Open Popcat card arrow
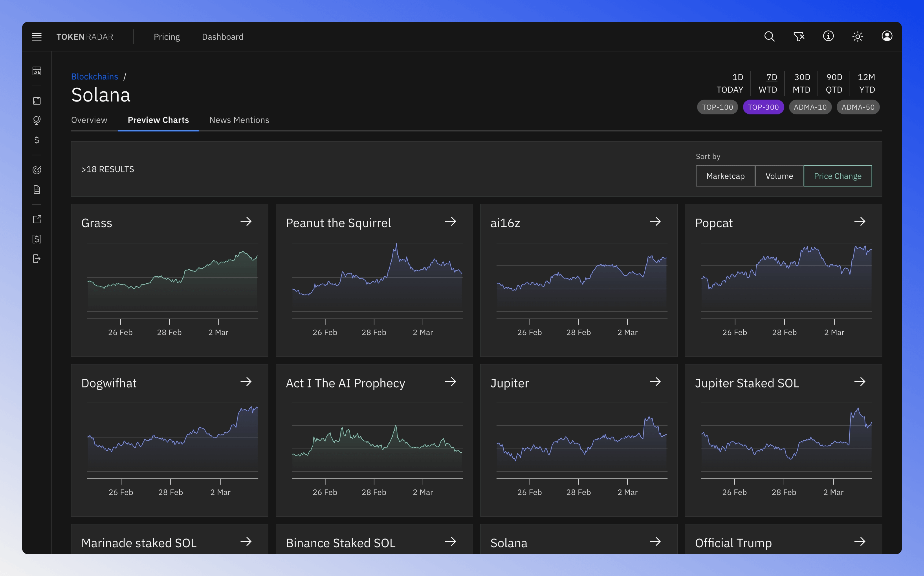The height and width of the screenshot is (576, 924). [860, 222]
